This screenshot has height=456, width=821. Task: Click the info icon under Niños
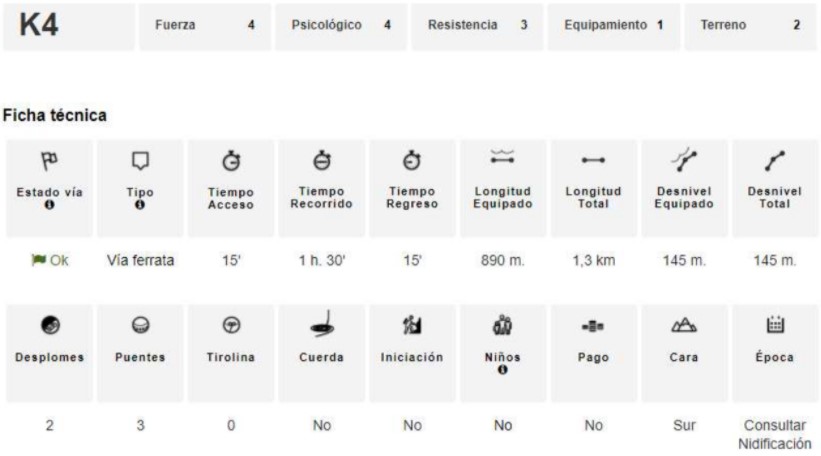502,370
